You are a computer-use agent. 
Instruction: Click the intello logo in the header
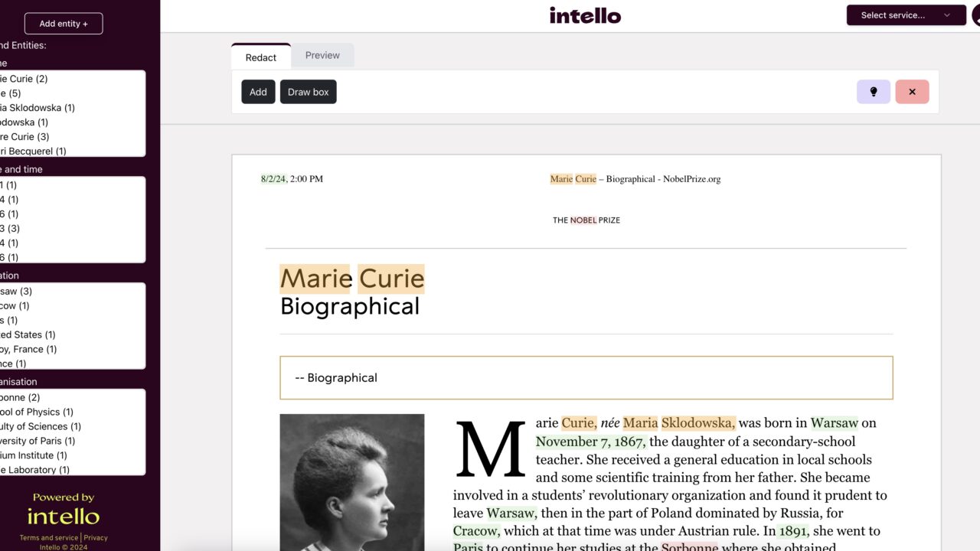pyautogui.click(x=585, y=15)
